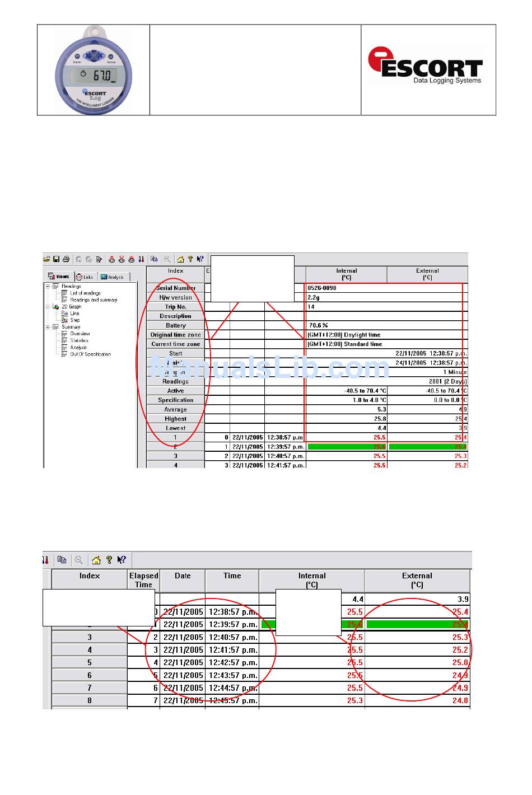The height and width of the screenshot is (795, 532).
Task: Click the (GMT+12:00) Daylight time cell
Action: click(x=386, y=335)
